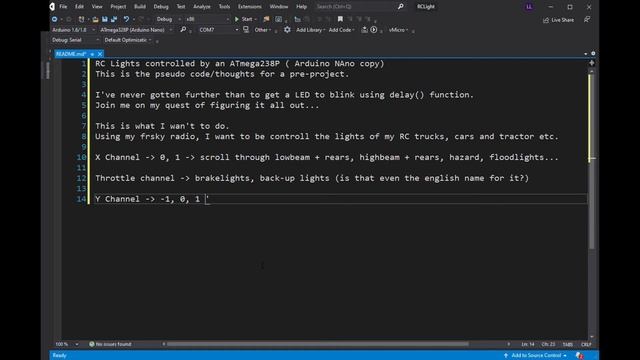
Task: Open the Default Optimization dropdown
Action: click(x=127, y=40)
